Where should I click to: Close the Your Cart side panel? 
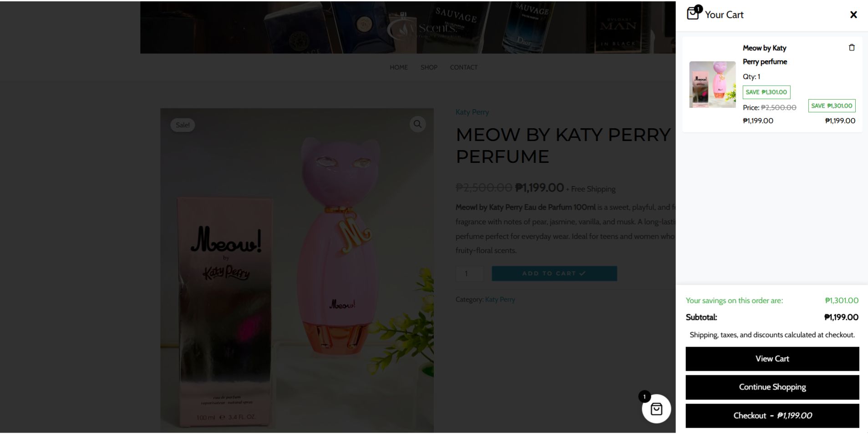coord(853,15)
